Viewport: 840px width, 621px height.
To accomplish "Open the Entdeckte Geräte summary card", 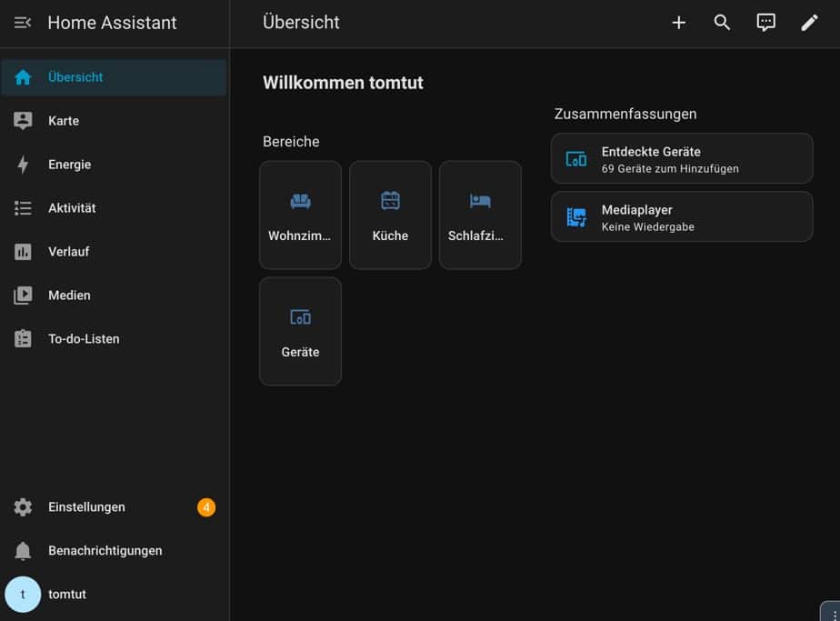I will coord(682,159).
